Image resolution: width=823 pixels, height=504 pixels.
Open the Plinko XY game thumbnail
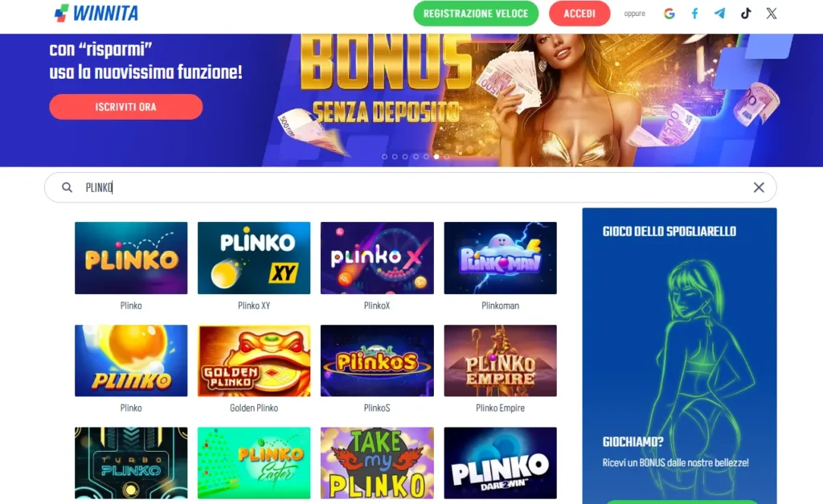pos(254,258)
